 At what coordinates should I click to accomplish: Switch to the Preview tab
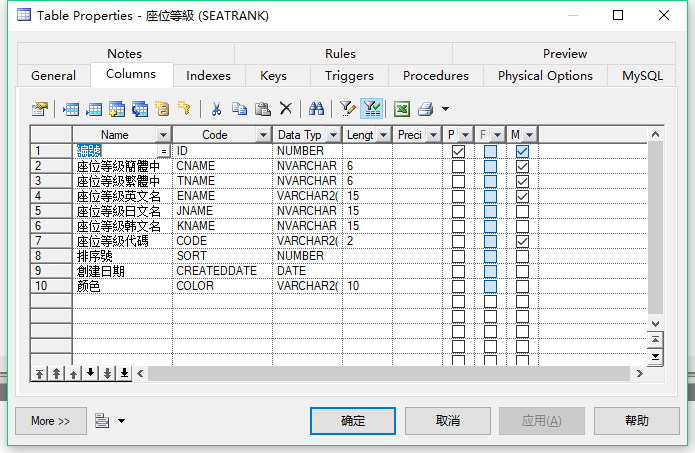(x=565, y=54)
